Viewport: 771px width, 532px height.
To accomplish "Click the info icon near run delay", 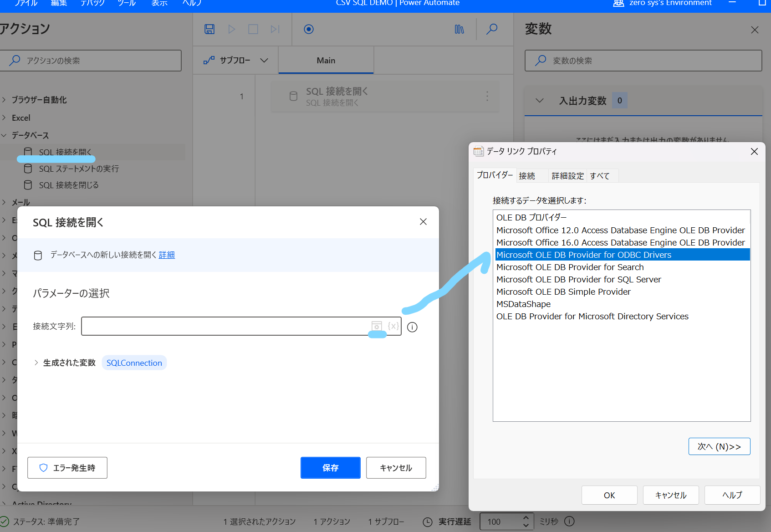I will tap(569, 521).
